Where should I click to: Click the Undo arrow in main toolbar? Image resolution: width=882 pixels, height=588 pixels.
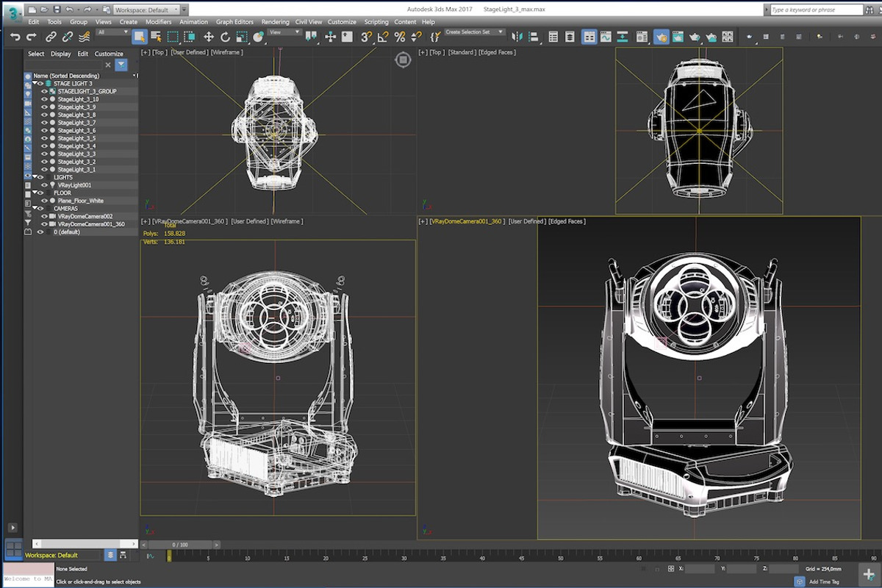[15, 37]
